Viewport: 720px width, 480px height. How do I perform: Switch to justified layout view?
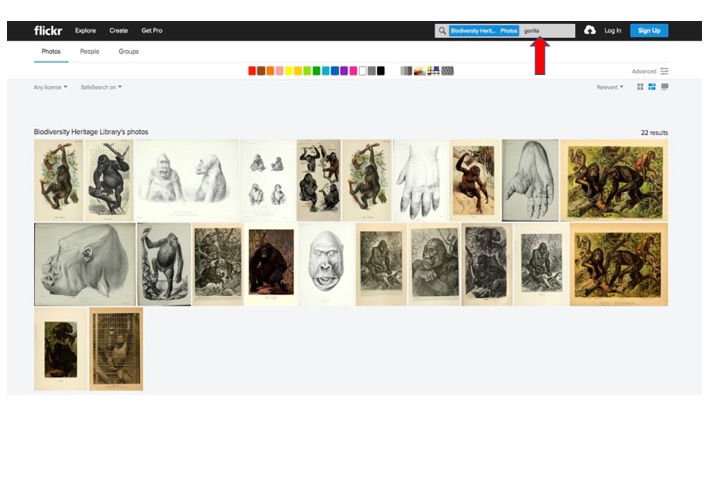(652, 87)
